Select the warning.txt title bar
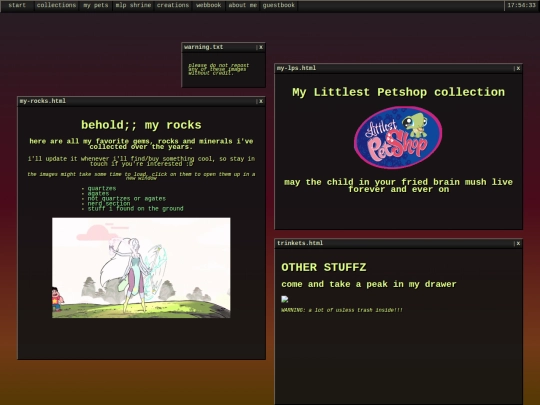540x405 pixels. pos(224,47)
